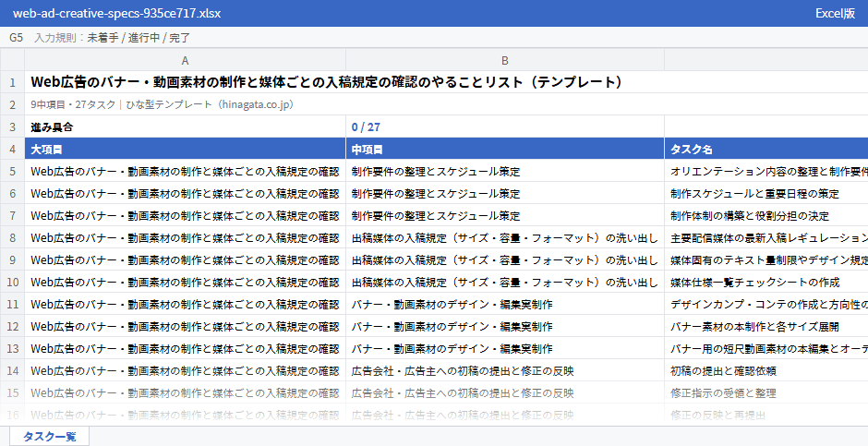The height and width of the screenshot is (446, 868).
Task: Click row 15 cell '修正指示の受領と整理'
Action: pyautogui.click(x=766, y=392)
